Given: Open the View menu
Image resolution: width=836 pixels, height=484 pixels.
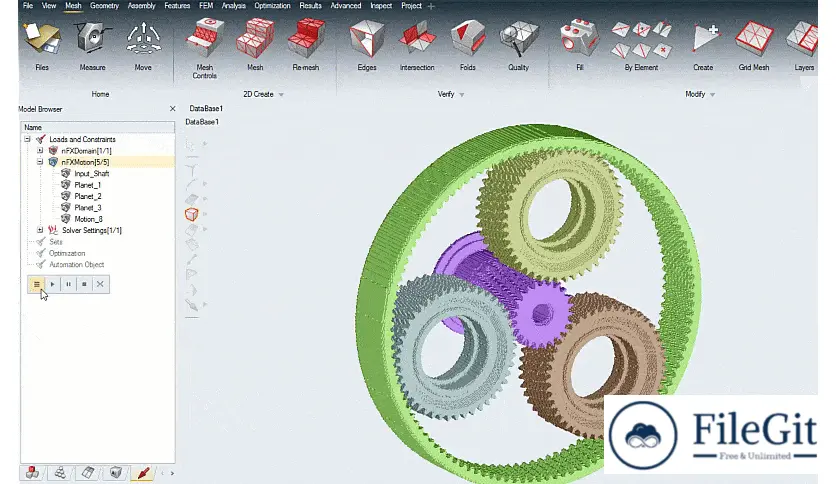Looking at the screenshot, I should [x=49, y=6].
